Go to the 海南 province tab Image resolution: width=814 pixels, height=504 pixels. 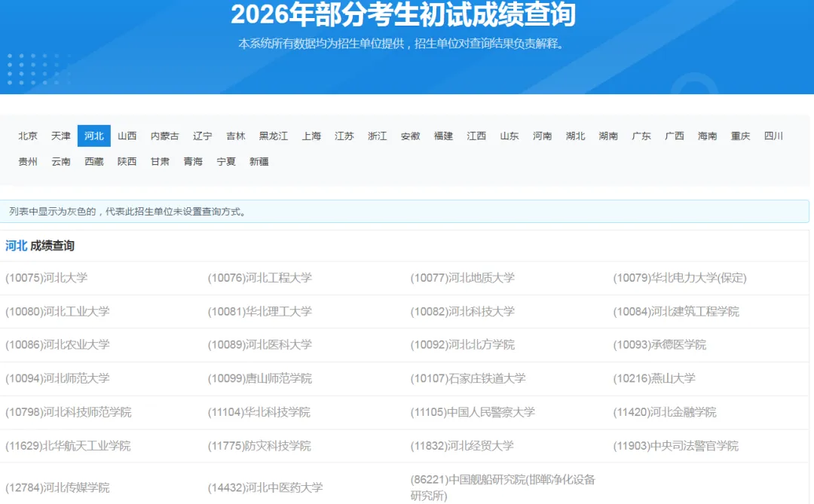(x=708, y=136)
